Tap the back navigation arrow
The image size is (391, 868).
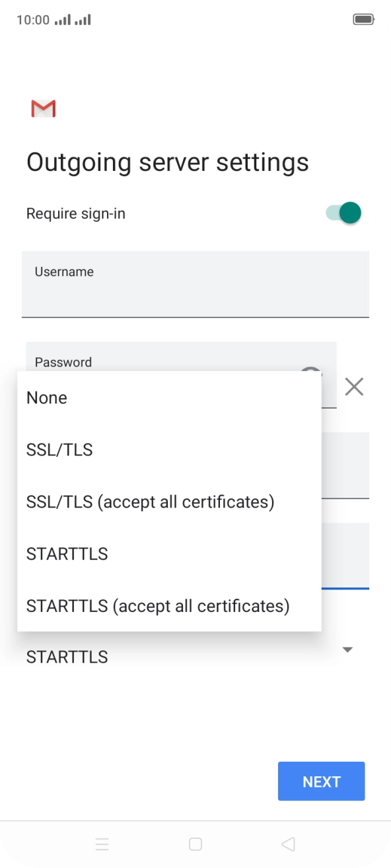[287, 843]
